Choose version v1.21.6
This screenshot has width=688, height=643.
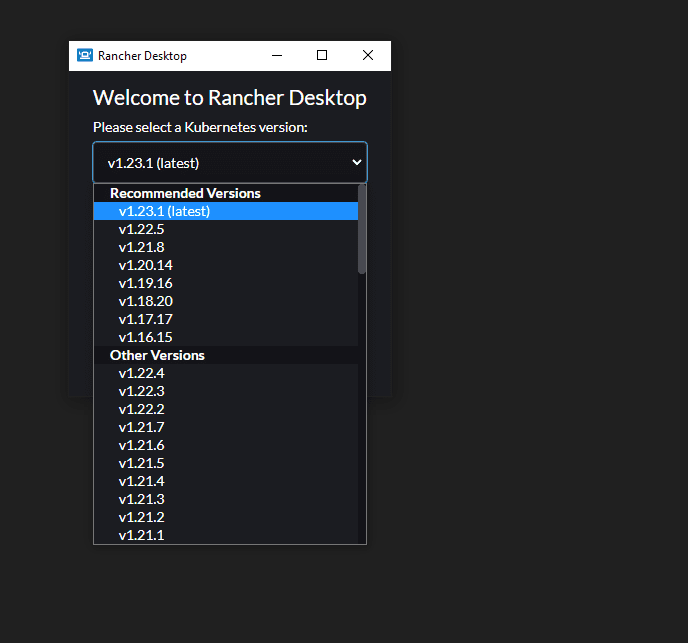(x=226, y=445)
